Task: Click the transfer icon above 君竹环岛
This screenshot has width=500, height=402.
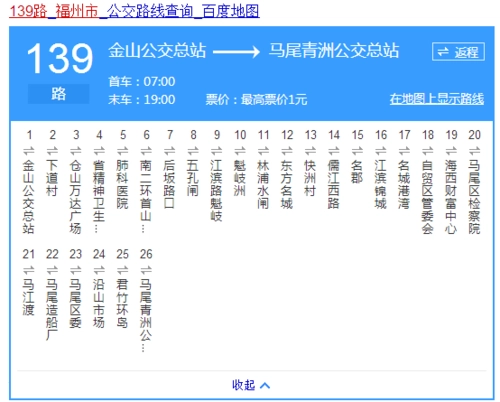Action: (x=123, y=269)
